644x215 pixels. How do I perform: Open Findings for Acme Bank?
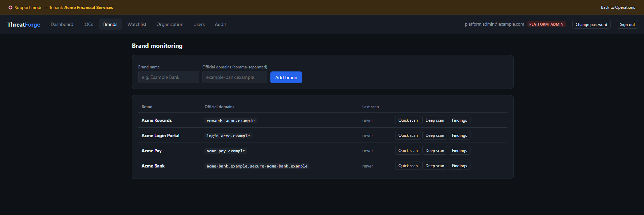[x=459, y=166]
